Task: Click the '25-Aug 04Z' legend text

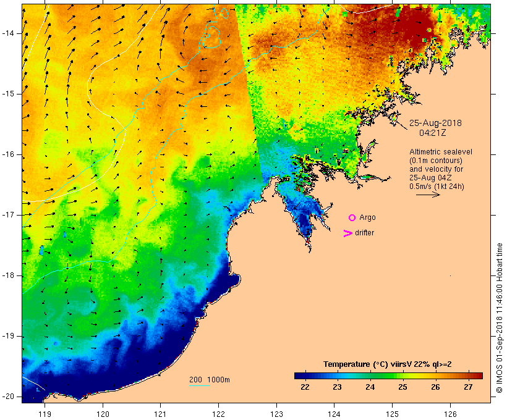Action: point(430,178)
